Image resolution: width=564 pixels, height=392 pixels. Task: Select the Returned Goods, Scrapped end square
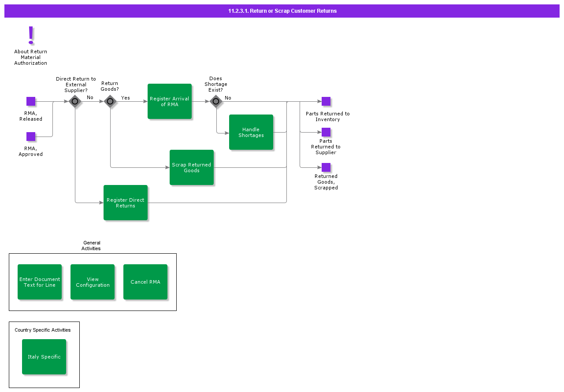(x=326, y=167)
